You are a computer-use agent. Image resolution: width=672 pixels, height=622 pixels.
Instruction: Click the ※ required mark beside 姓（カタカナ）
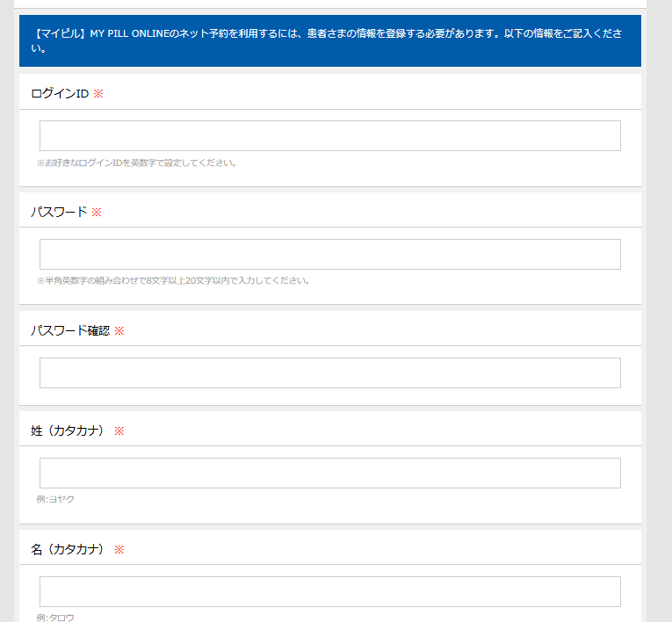[119, 431]
